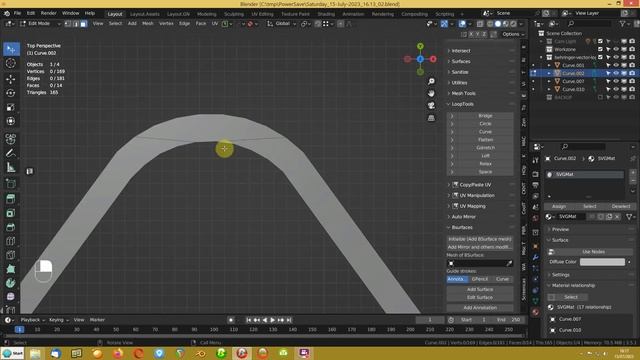Click the Deselect material button
The height and width of the screenshot is (360, 640).
tap(621, 206)
